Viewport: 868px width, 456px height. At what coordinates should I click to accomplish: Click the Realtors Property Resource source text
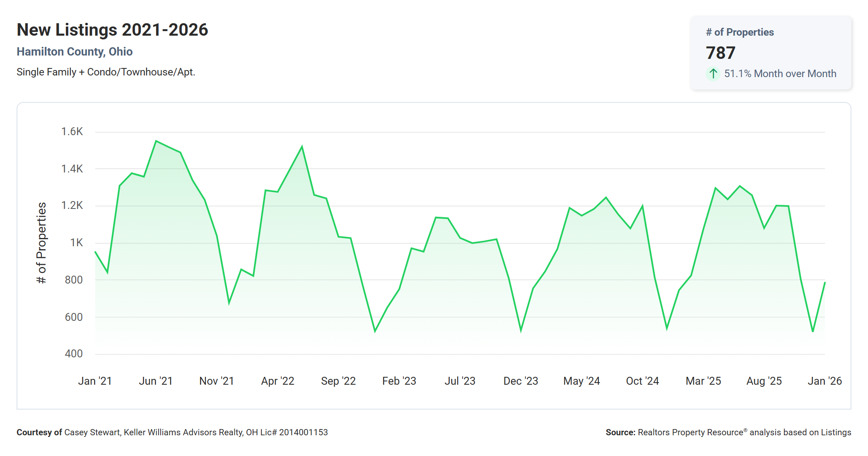[728, 432]
